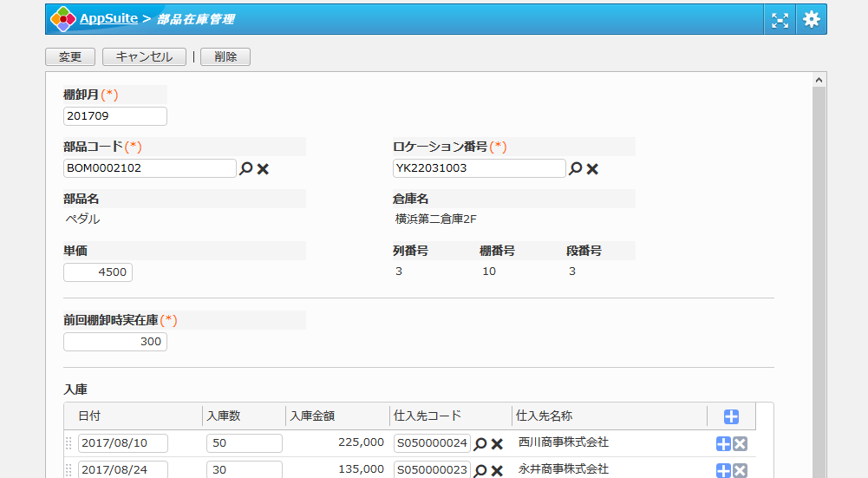Click the 棚卸月 input field

coord(114,116)
